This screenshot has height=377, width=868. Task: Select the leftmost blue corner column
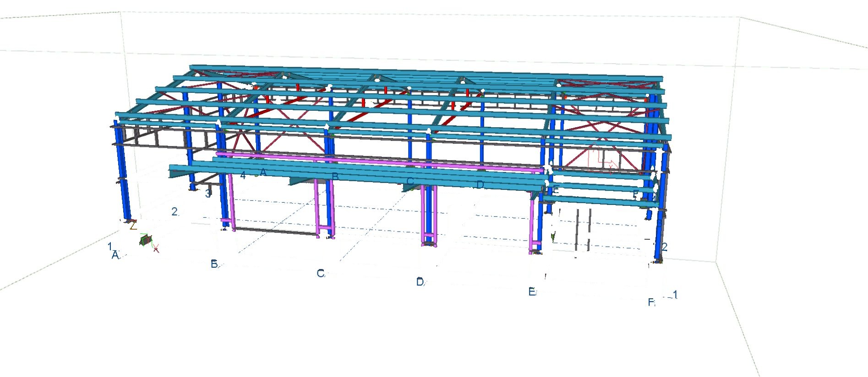[x=123, y=170]
